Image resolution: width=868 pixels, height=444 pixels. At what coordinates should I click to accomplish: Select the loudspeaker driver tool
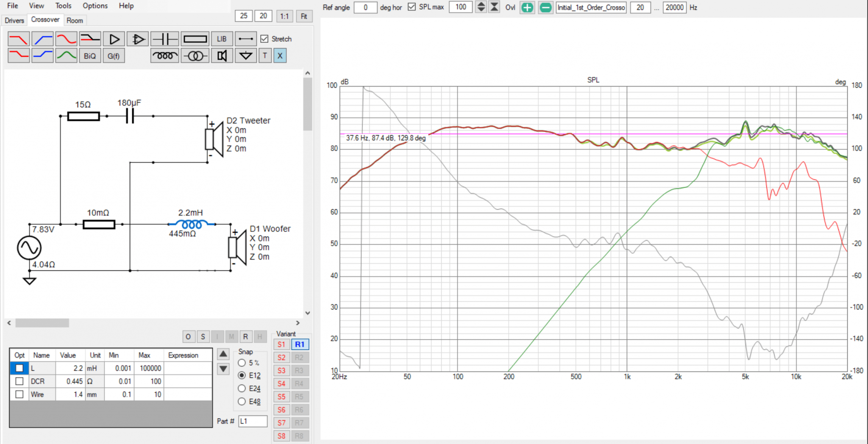click(222, 55)
